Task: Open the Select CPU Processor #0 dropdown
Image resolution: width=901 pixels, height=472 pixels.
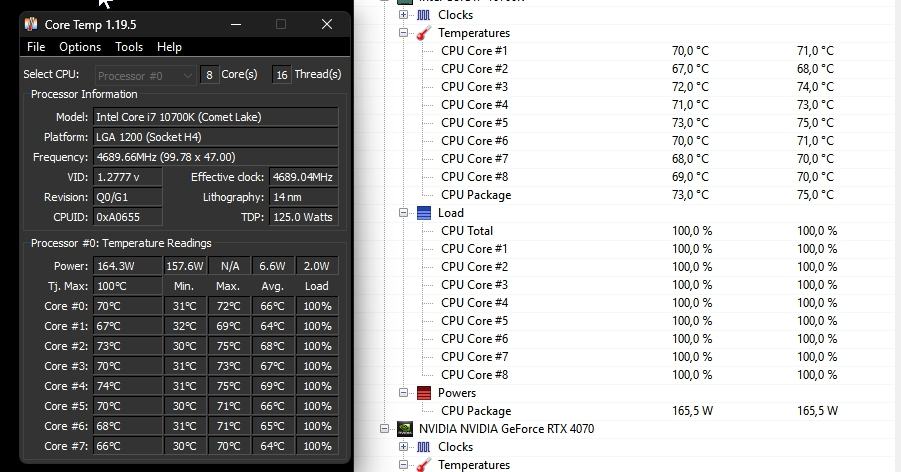Action: pos(144,75)
